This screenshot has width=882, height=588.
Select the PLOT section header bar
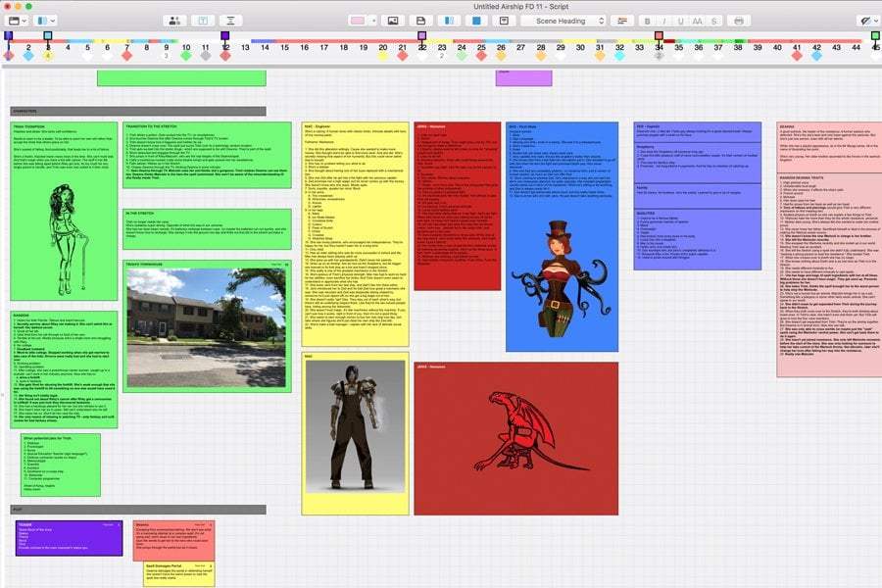(x=138, y=510)
